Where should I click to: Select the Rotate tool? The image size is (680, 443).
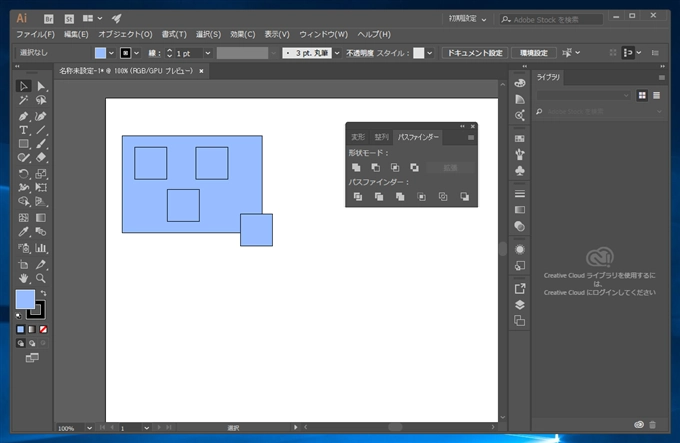click(x=23, y=174)
